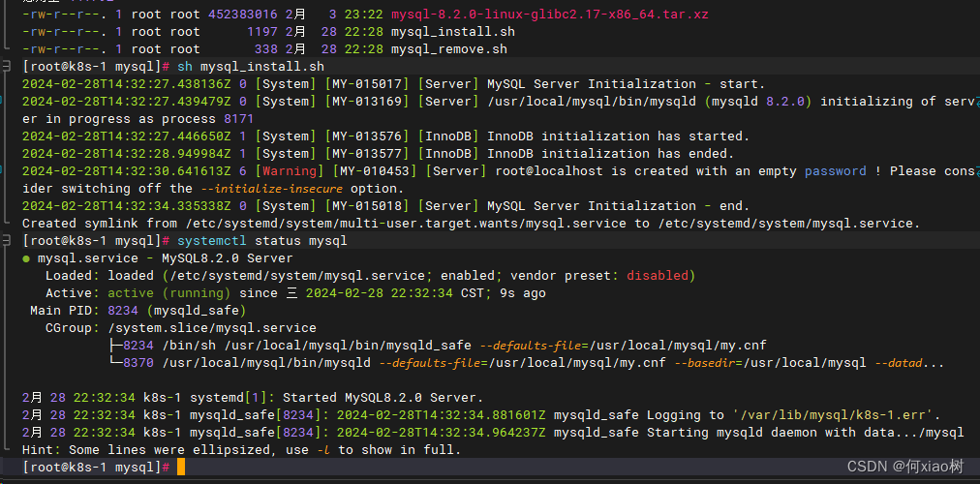This screenshot has width=980, height=484.
Task: Click '(mysqld_safe)' beside Main PID
Action: click(197, 311)
